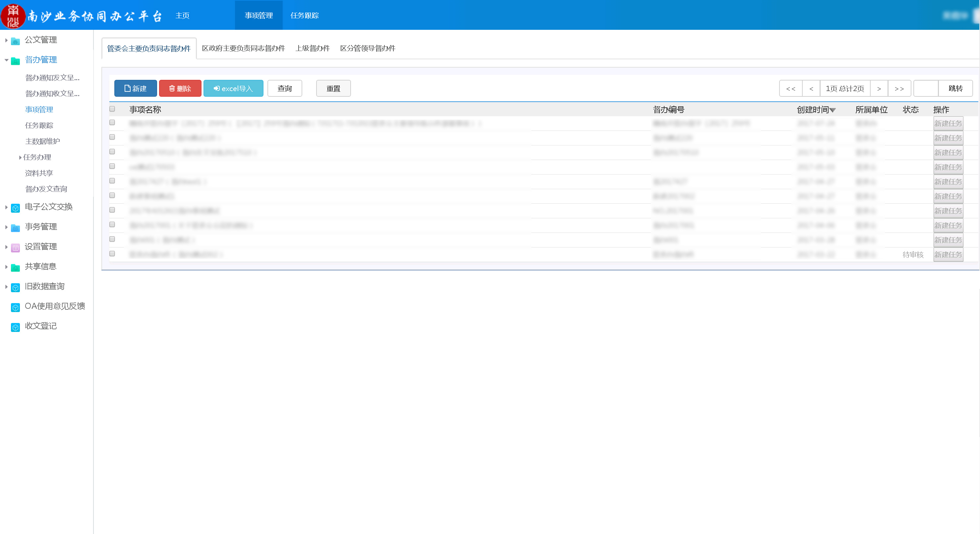
Task: Go to the previous page with <
Action: tap(811, 88)
